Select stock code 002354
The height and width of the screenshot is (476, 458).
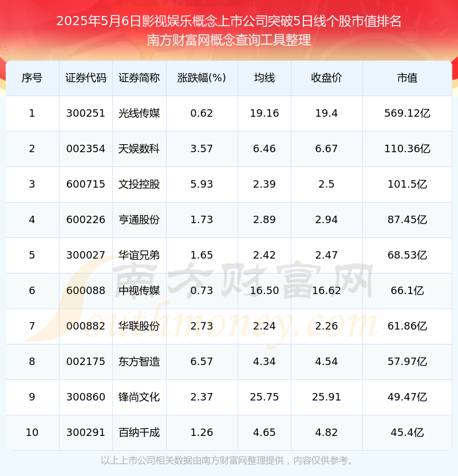coord(86,149)
